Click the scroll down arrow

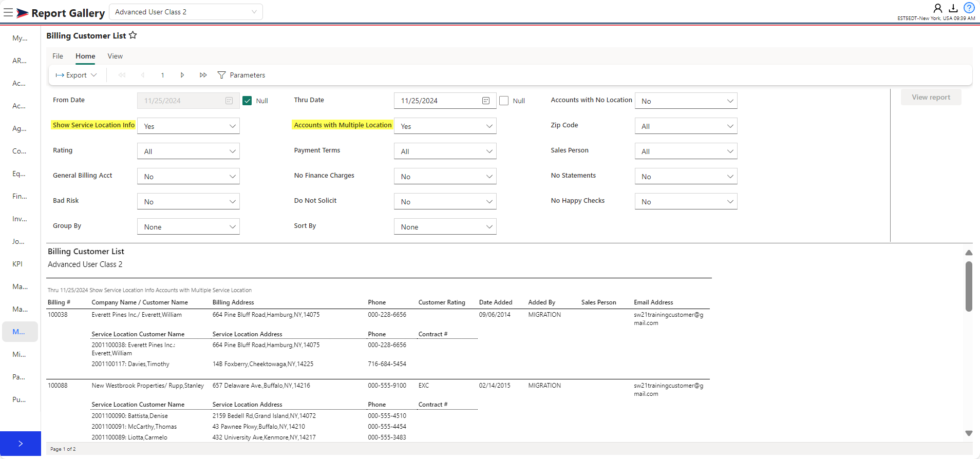[x=969, y=433]
